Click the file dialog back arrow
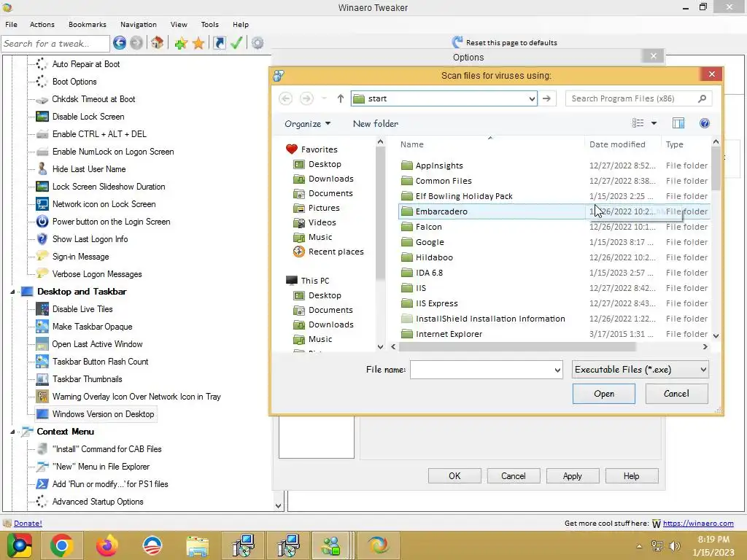 [285, 98]
